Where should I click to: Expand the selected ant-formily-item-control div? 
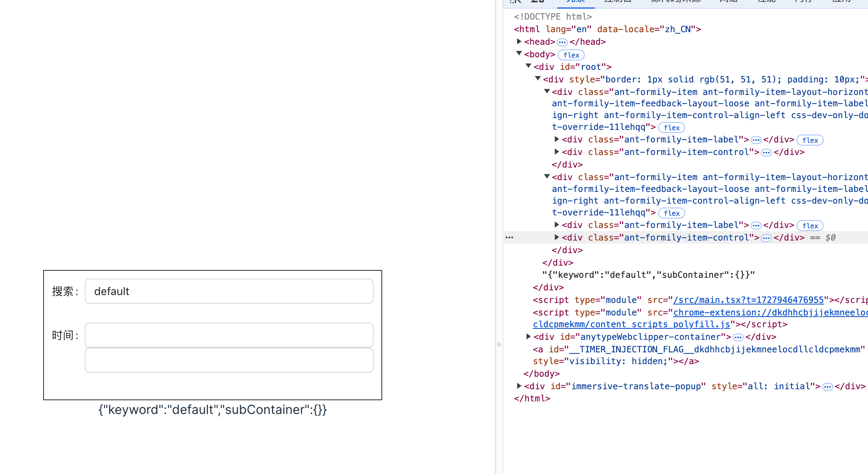[x=556, y=237]
